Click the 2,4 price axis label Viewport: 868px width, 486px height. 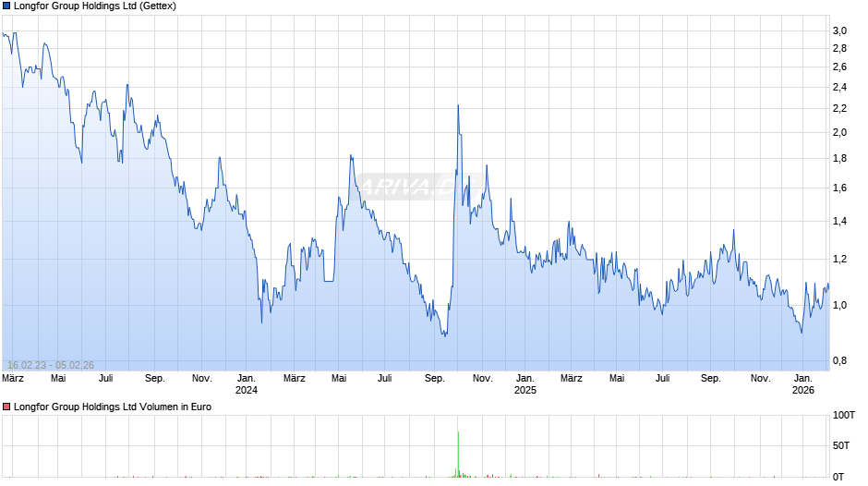pos(839,88)
